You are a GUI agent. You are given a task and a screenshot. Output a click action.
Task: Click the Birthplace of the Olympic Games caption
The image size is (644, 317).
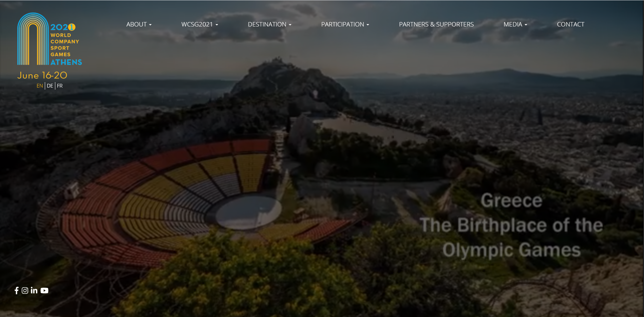tap(511, 238)
